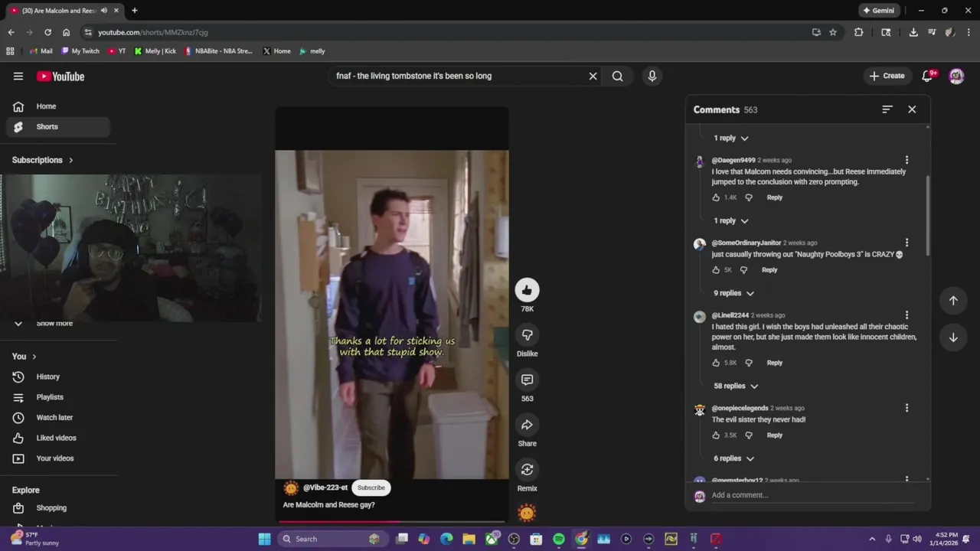Viewport: 980px width, 551px height.
Task: Mute the tab audio speaker icon
Action: tap(104, 11)
